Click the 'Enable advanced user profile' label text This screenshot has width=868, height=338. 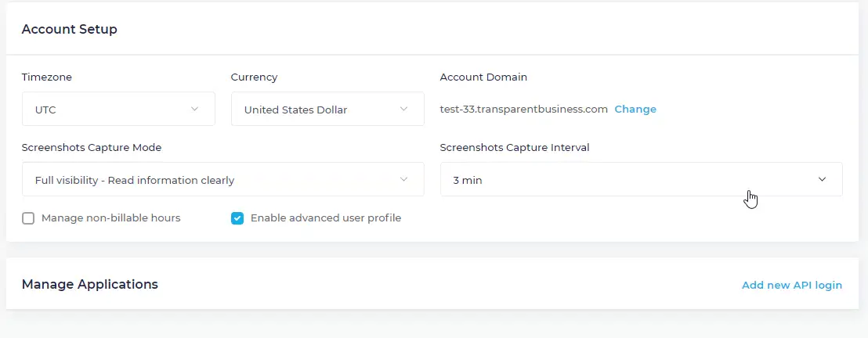click(x=325, y=218)
